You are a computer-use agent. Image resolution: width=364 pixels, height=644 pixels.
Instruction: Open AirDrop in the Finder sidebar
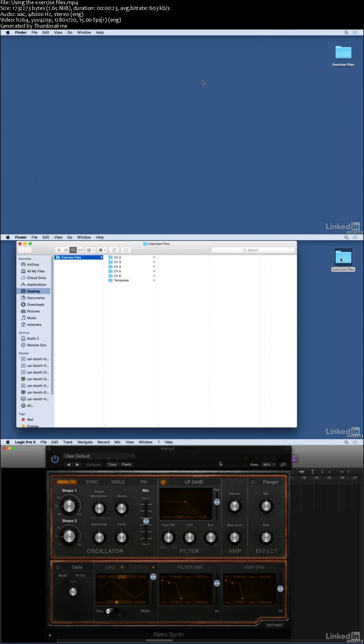coord(33,265)
